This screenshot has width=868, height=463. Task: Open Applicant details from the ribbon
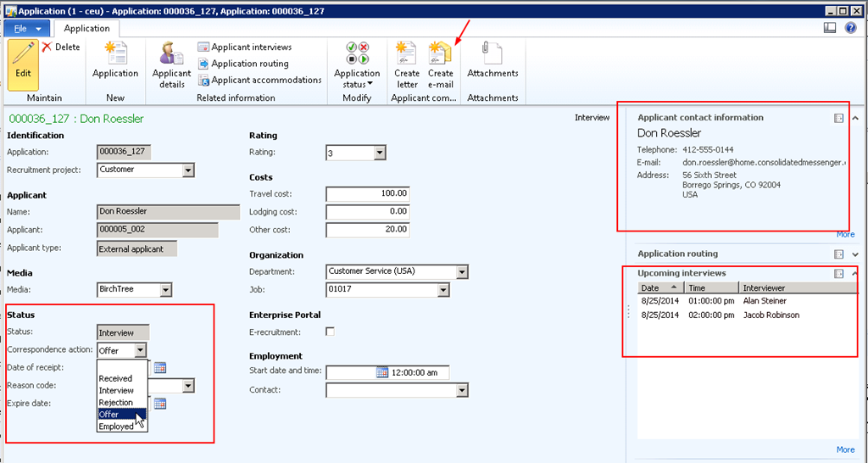[171, 54]
